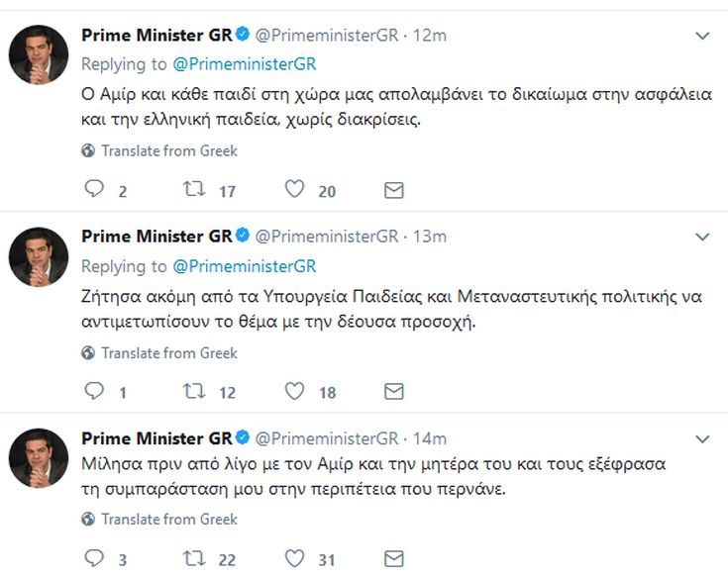This screenshot has width=728, height=578.
Task: Retweet the tweet with 12 retweets
Action: (x=193, y=392)
